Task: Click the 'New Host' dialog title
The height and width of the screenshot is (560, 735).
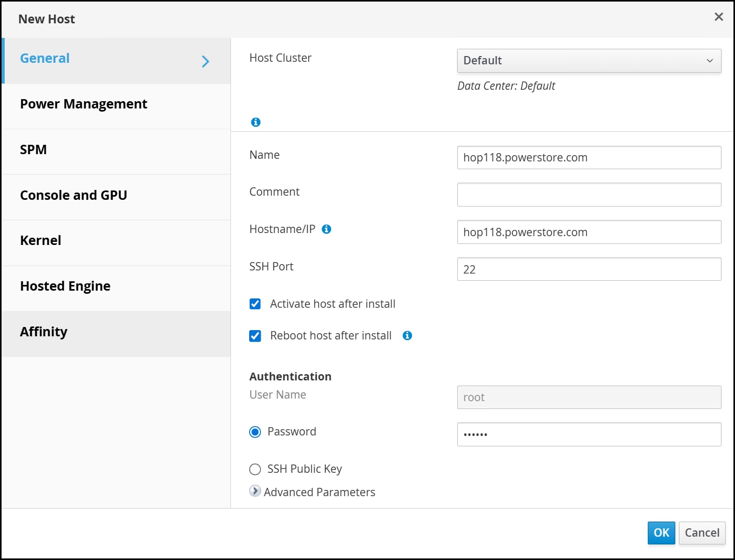Action: click(x=47, y=19)
